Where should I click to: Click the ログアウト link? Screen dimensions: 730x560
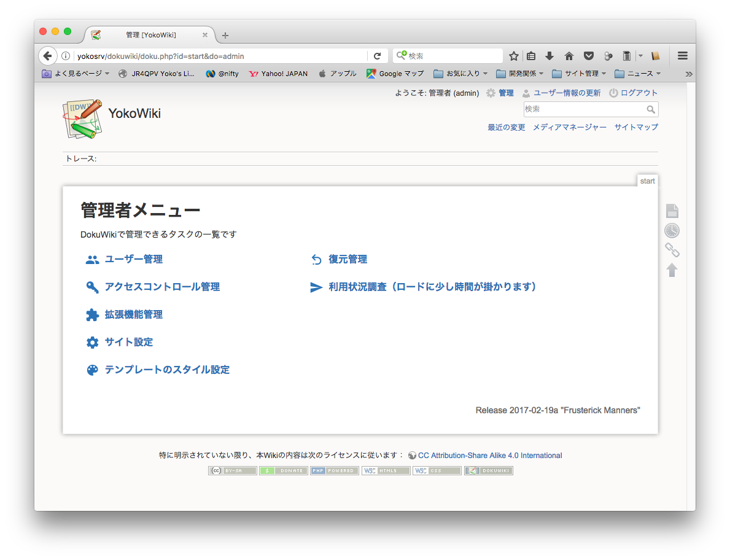(639, 93)
